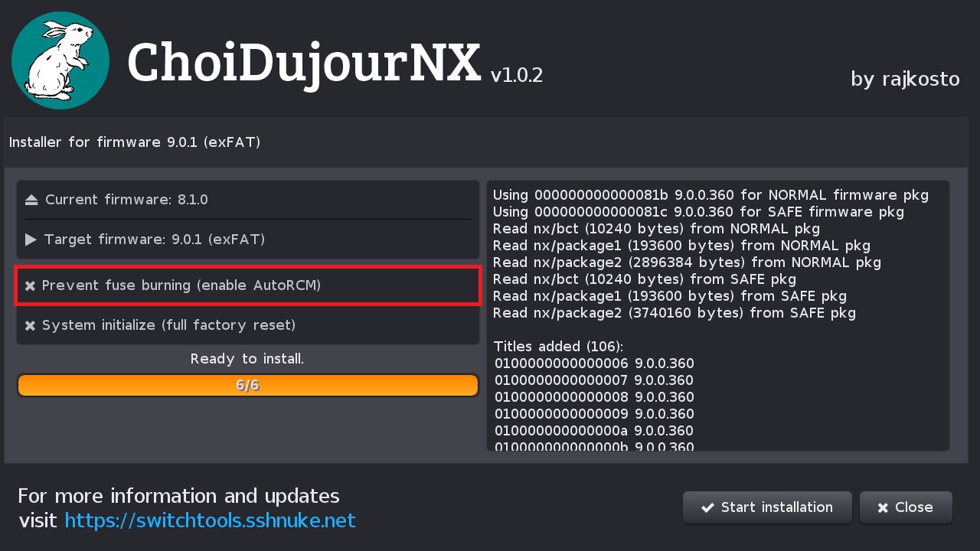Click the triangle icon beside Target firmware
Viewport: 980px width, 551px height.
click(x=31, y=240)
